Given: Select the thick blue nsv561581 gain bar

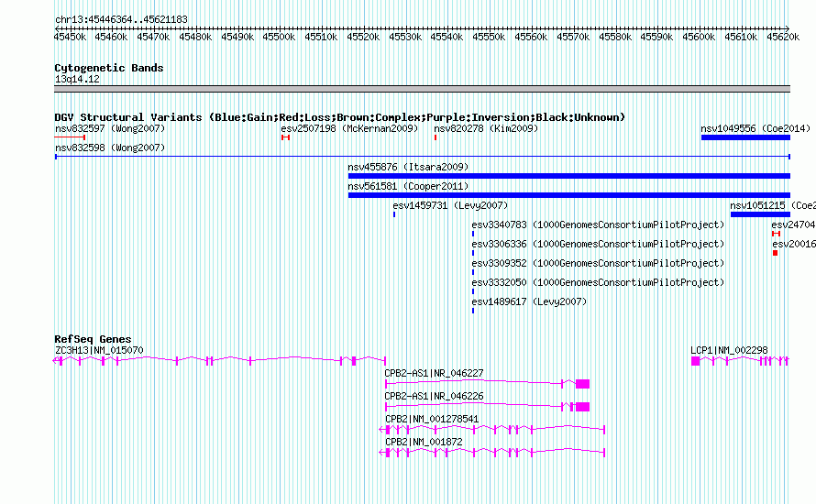Looking at the screenshot, I should click(569, 195).
